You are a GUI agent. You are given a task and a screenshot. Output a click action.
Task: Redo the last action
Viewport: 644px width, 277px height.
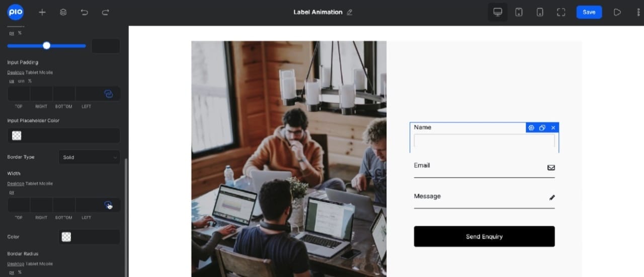106,12
